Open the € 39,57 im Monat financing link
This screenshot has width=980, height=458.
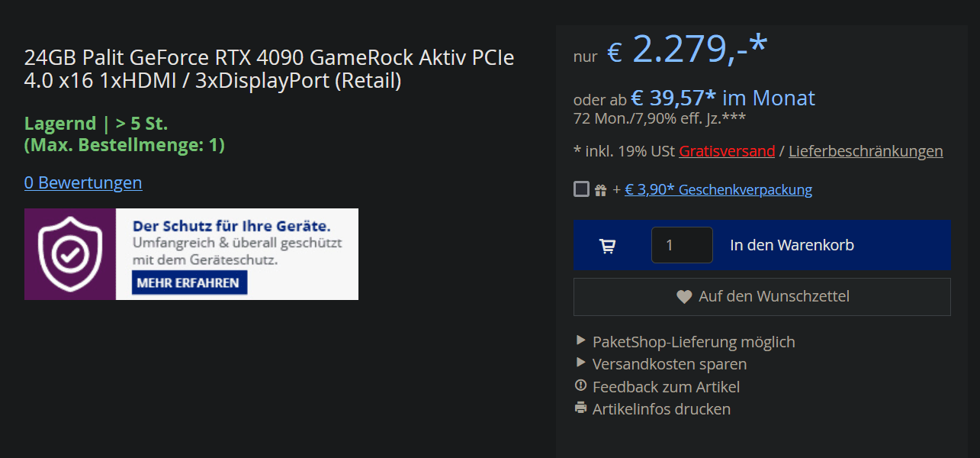point(722,98)
